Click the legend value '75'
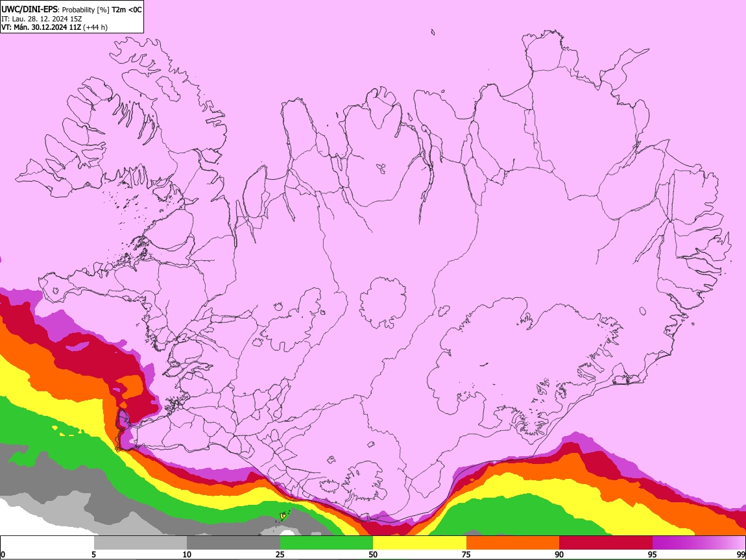 tap(466, 554)
